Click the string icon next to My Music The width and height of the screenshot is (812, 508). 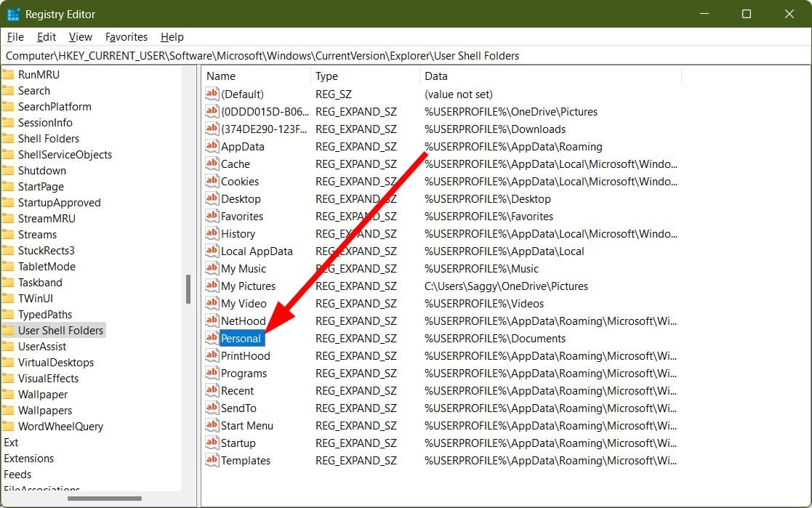point(212,268)
